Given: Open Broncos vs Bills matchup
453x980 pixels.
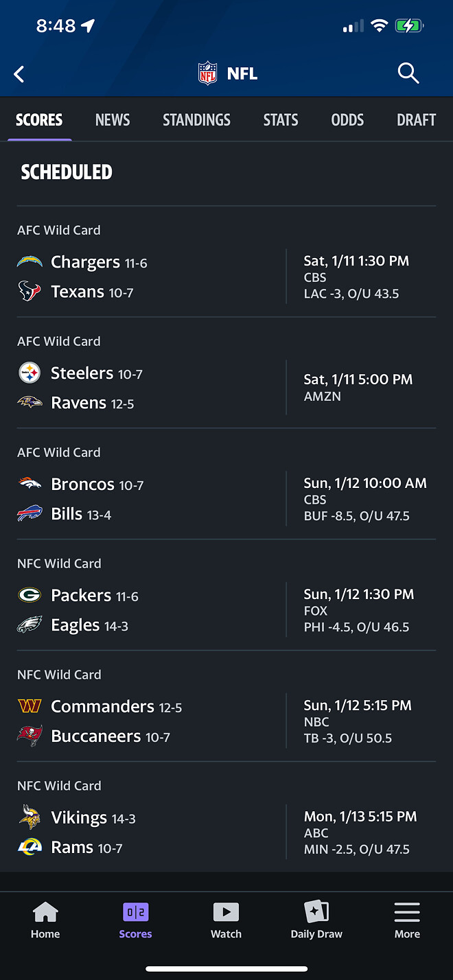Looking at the screenshot, I should click(x=226, y=485).
